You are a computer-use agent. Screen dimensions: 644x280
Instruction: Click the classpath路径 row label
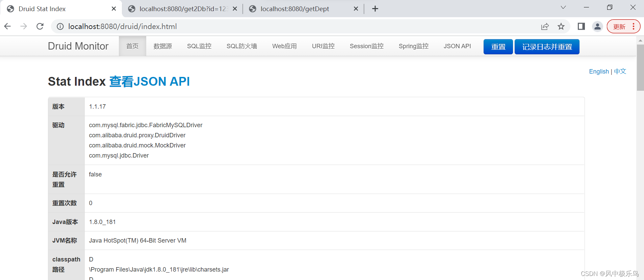click(x=66, y=264)
